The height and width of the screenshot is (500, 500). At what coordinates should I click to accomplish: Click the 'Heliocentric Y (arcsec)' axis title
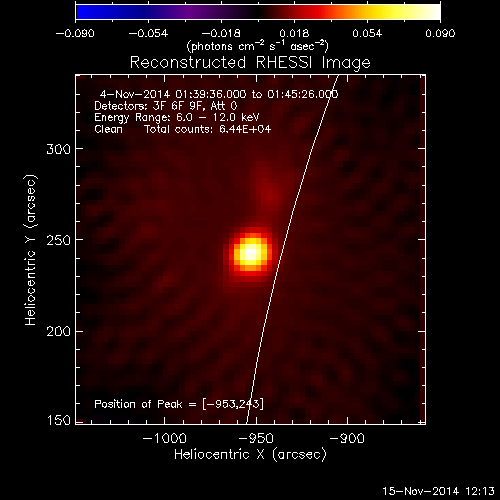(30, 250)
